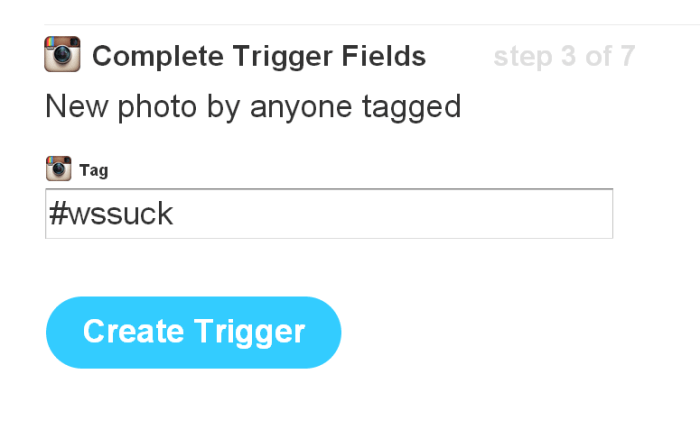Click the word "photo" in the description
The image size is (700, 438).
tap(157, 106)
